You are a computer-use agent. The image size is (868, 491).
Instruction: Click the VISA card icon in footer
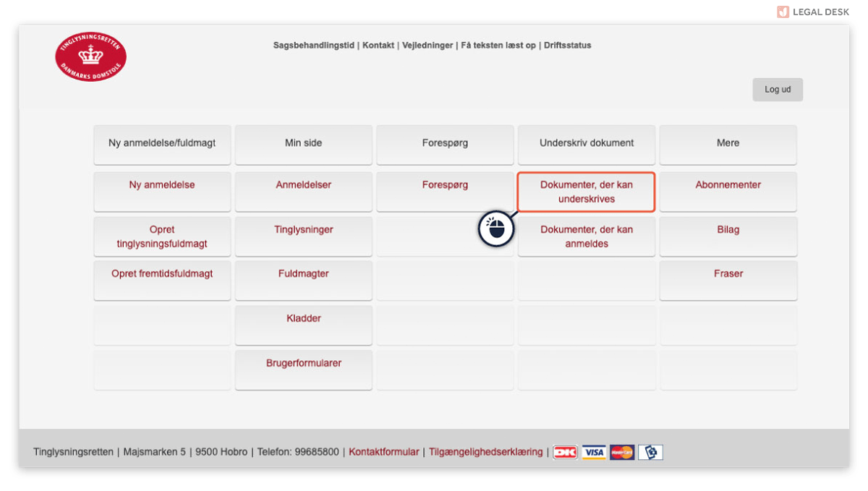tap(594, 452)
